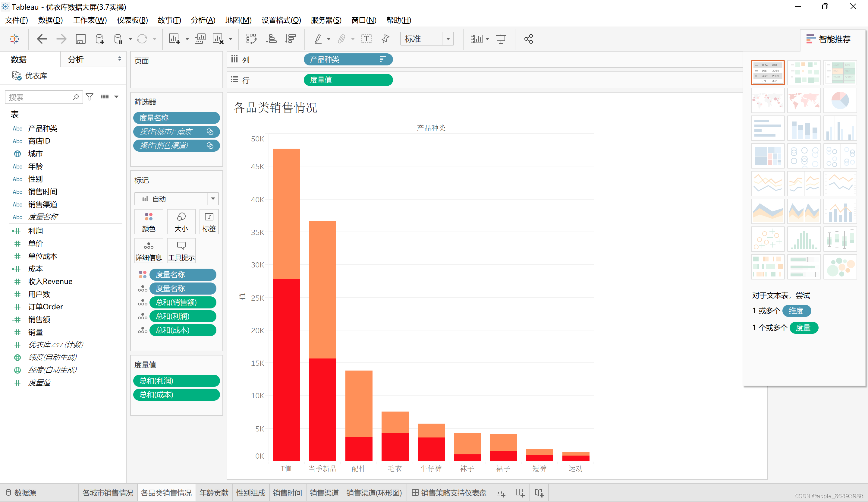Click the swap rows and columns icon
Screen dimensions: 868x502
click(251, 39)
